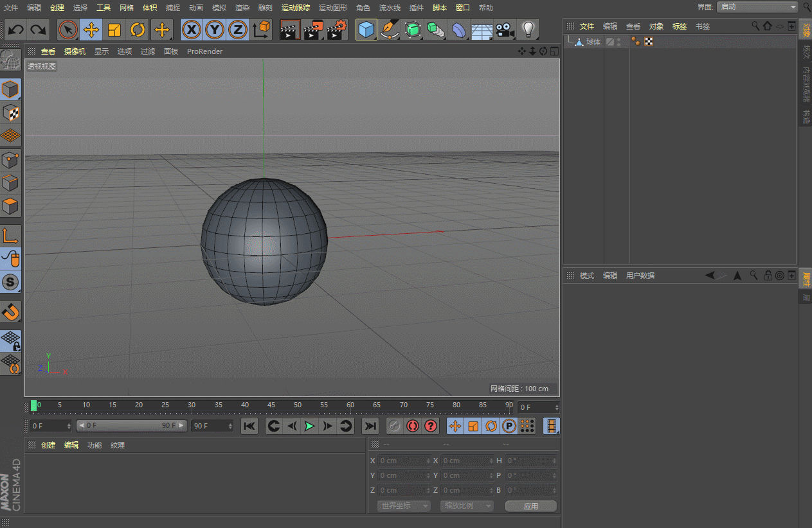Toggle the Y axis lock
812x528 pixels.
click(215, 30)
